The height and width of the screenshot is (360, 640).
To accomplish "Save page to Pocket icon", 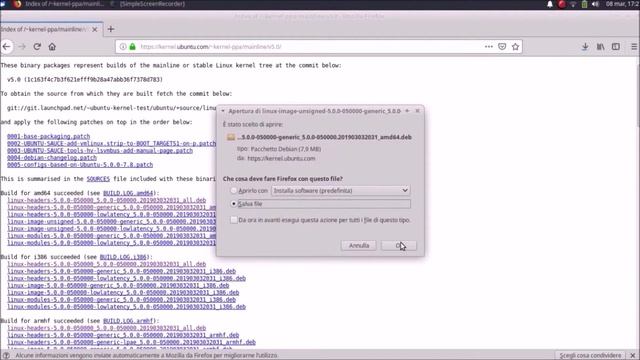I will coord(502,47).
